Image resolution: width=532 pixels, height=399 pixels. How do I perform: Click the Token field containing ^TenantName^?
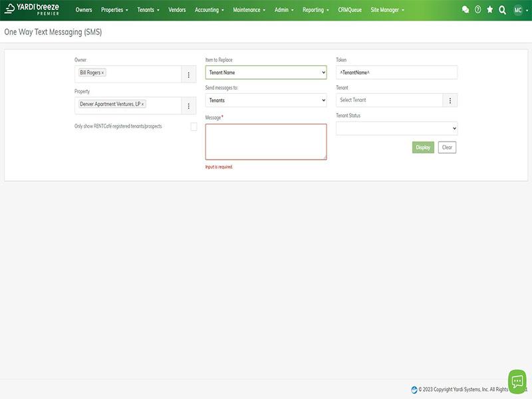pyautogui.click(x=396, y=72)
